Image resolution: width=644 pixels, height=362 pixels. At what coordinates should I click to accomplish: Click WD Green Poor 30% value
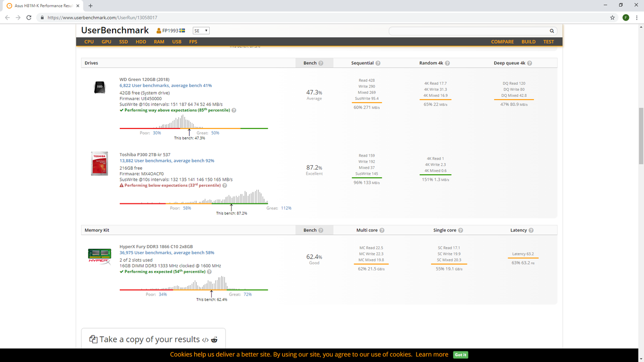tap(157, 133)
